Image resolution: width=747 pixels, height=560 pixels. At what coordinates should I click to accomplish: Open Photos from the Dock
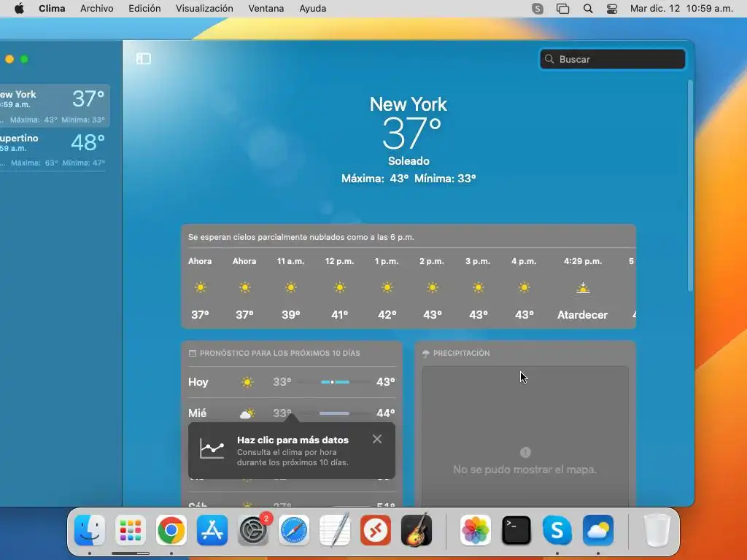[x=476, y=530]
